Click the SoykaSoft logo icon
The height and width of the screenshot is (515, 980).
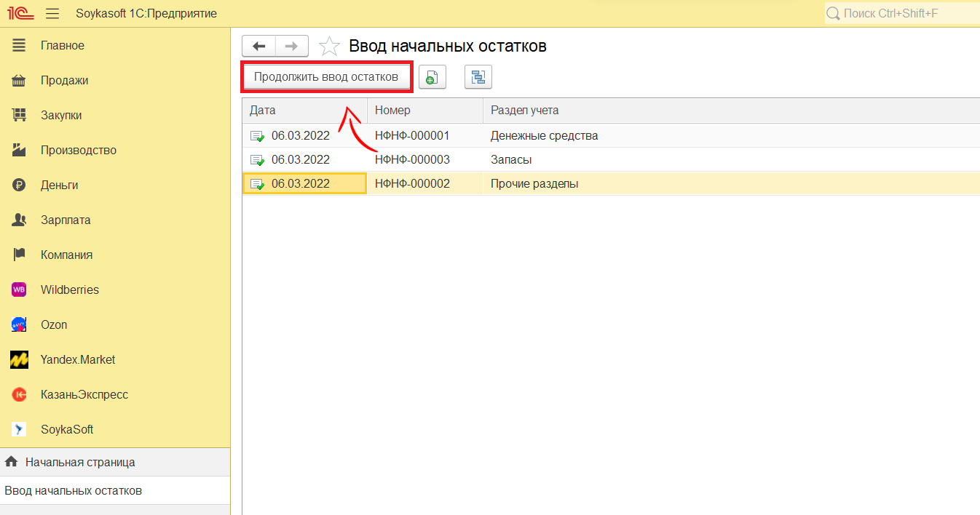(19, 429)
